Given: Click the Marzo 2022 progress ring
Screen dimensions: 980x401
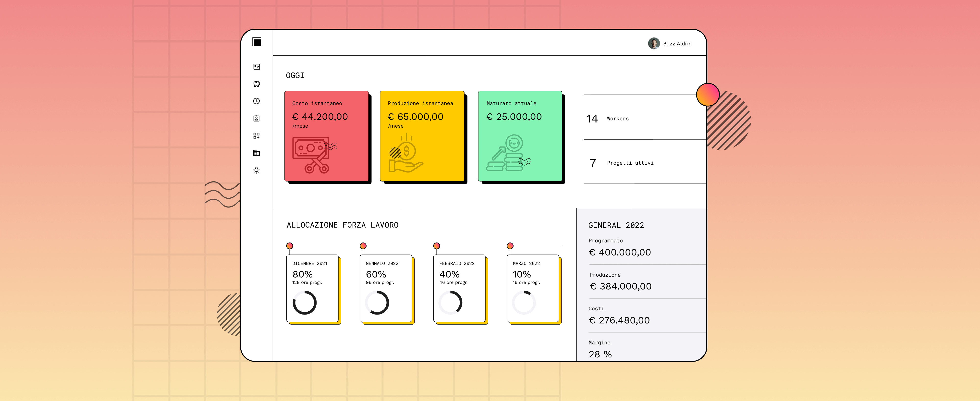Looking at the screenshot, I should tap(524, 303).
